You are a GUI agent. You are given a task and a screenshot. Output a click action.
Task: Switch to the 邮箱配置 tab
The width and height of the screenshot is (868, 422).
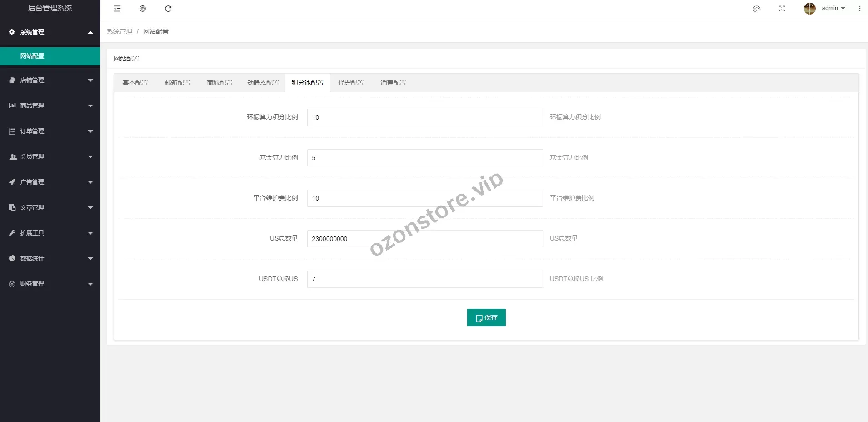(x=177, y=83)
